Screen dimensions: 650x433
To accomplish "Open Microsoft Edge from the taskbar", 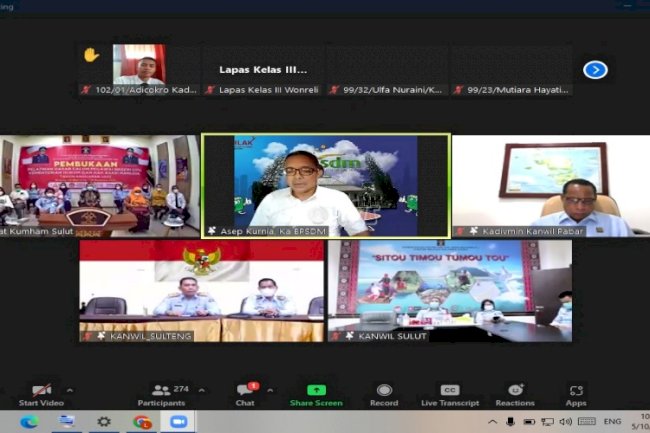I will [x=28, y=422].
